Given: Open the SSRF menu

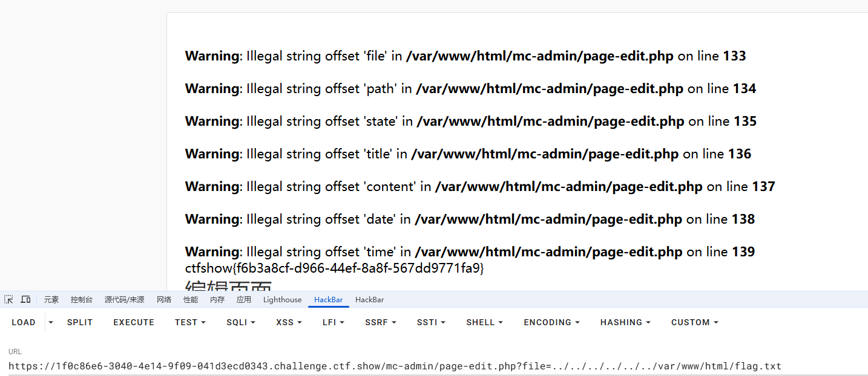Looking at the screenshot, I should tap(380, 323).
